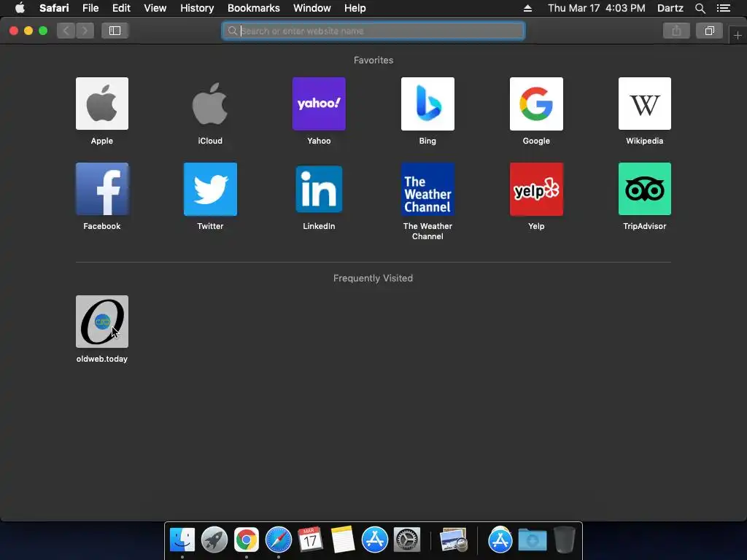
Task: Show the tab overview
Action: (709, 31)
